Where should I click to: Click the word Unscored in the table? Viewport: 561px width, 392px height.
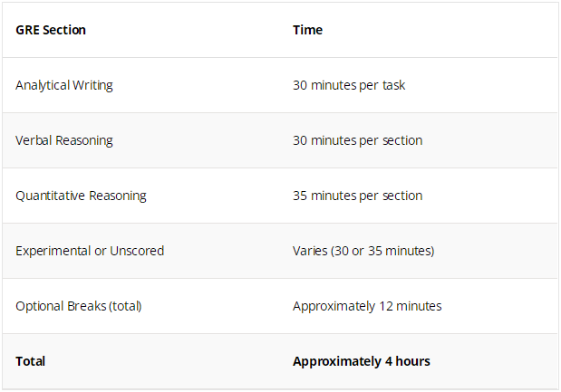tap(137, 251)
